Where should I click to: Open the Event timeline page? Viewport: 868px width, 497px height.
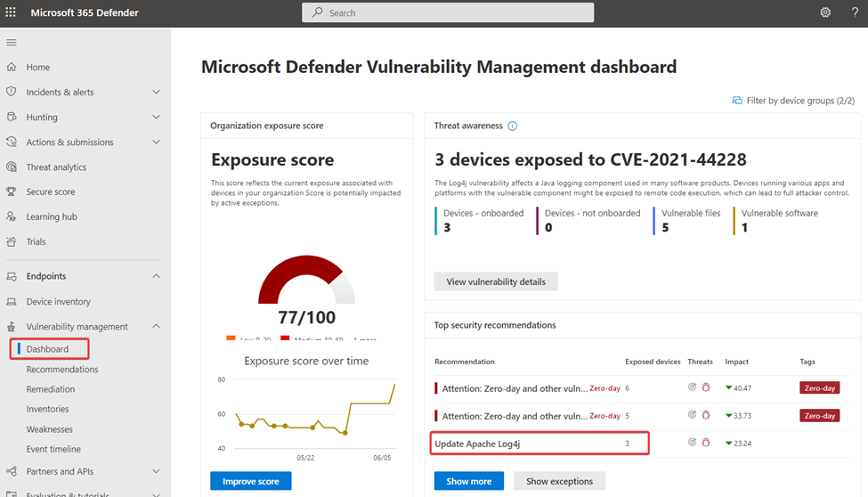click(53, 449)
